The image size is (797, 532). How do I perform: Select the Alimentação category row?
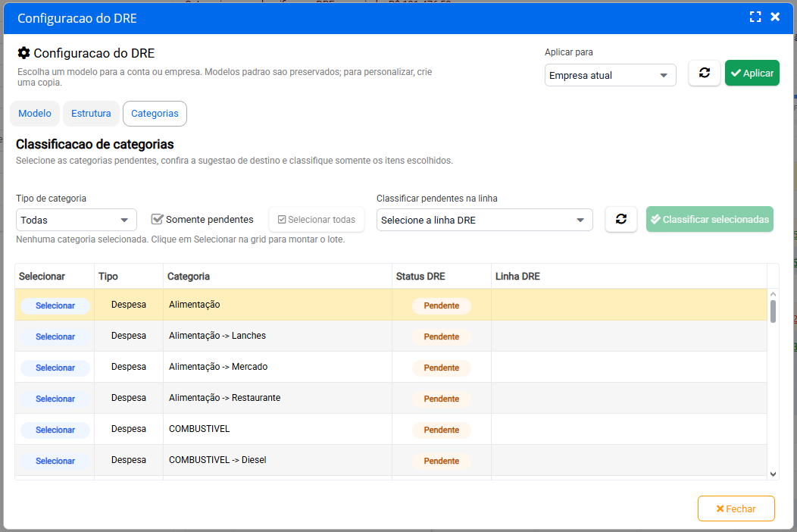tap(55, 305)
